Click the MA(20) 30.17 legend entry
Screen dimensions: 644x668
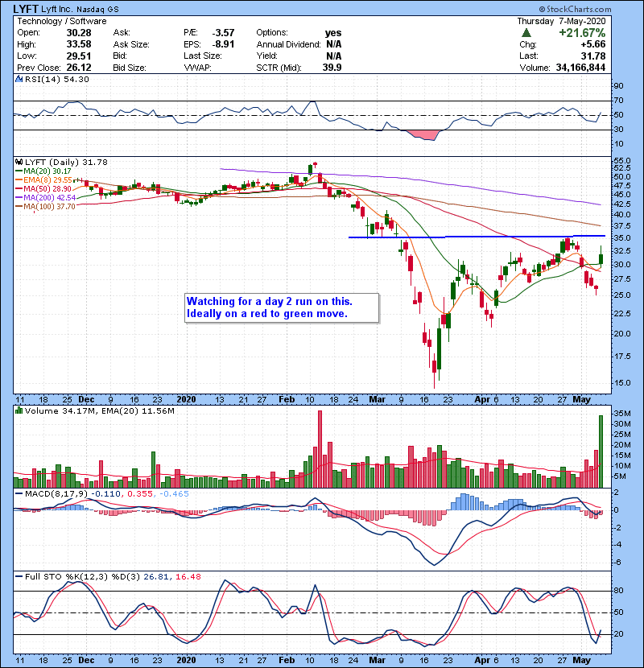click(x=44, y=171)
